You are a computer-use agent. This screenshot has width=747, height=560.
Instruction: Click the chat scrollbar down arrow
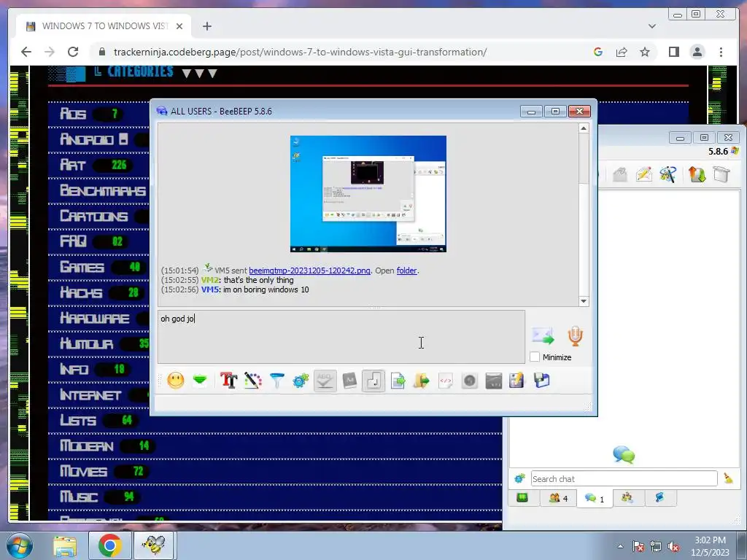coord(584,301)
